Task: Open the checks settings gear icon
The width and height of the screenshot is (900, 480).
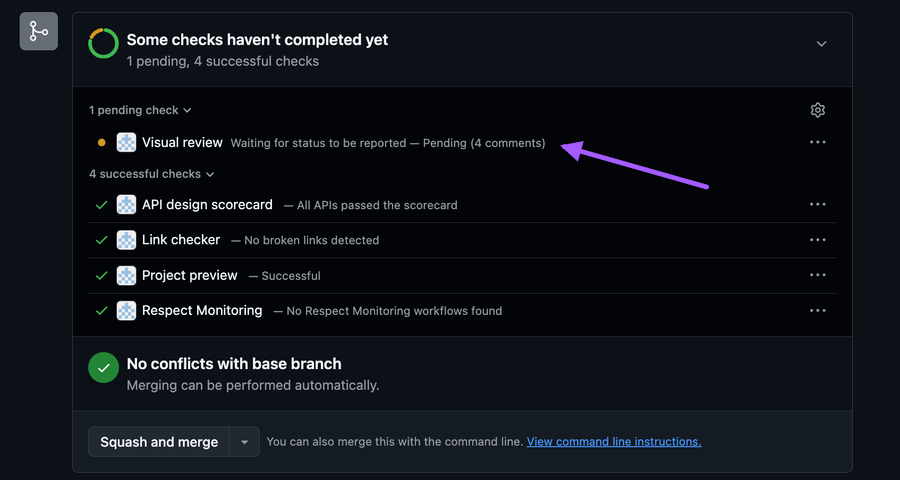Action: point(817,110)
